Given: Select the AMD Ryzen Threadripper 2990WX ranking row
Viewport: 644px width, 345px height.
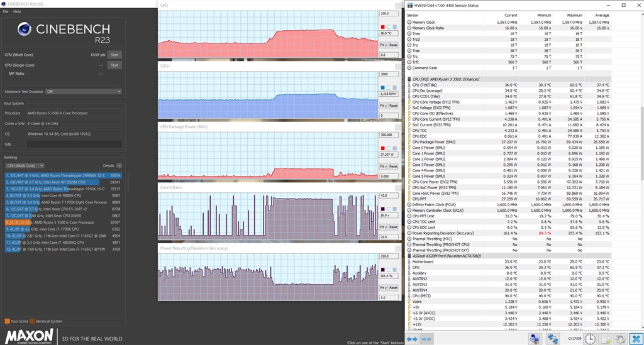Looking at the screenshot, I should (64, 175).
